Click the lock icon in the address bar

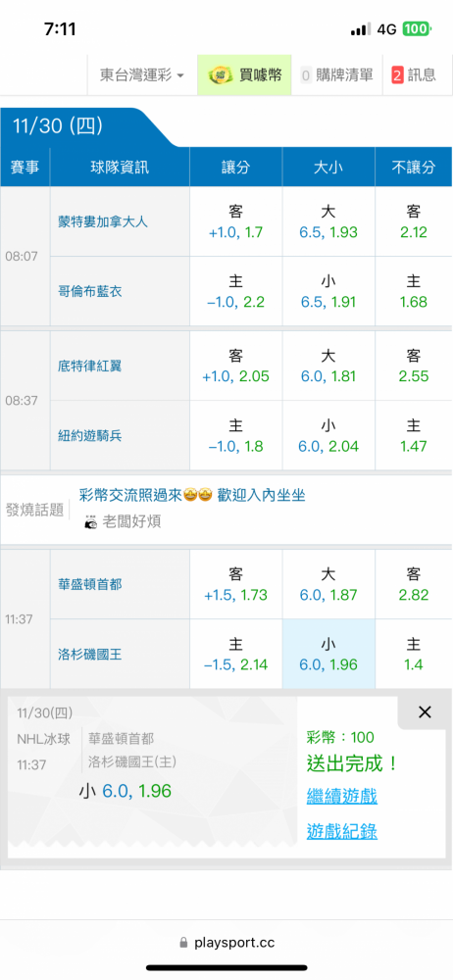click(183, 943)
